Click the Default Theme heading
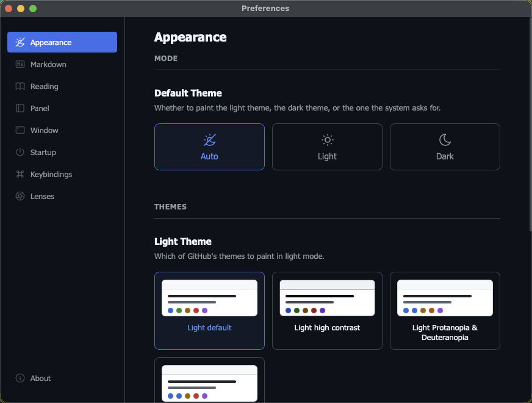 pyautogui.click(x=188, y=93)
